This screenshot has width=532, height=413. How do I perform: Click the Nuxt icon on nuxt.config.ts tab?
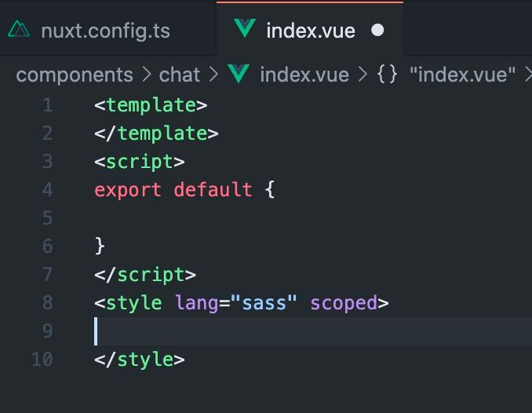click(x=19, y=29)
